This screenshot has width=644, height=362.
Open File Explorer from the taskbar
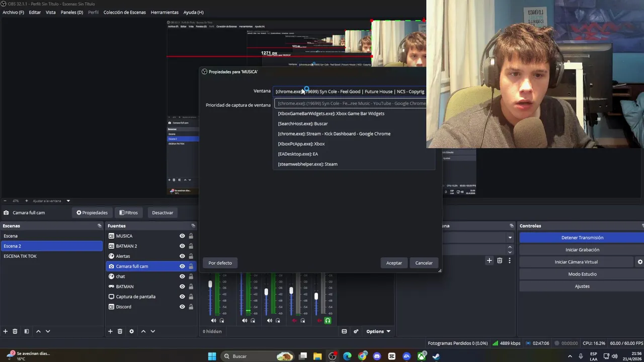(317, 356)
